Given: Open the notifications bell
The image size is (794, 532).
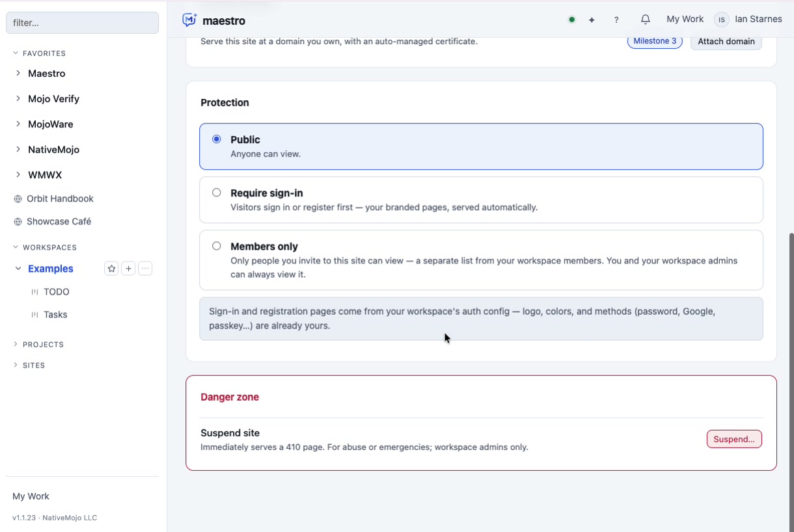Looking at the screenshot, I should (645, 20).
